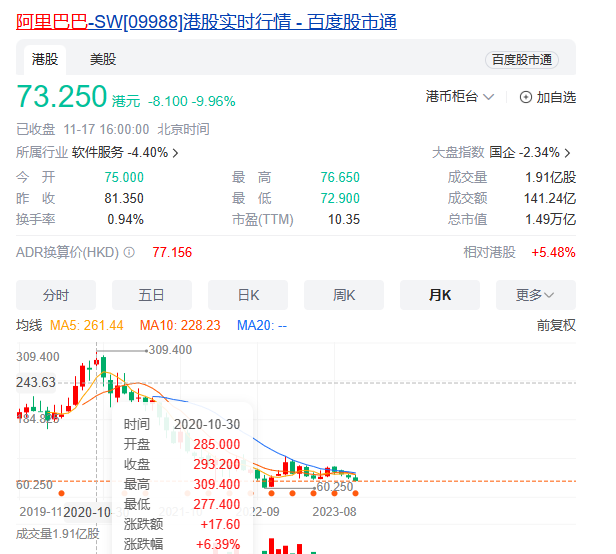Switch to the 港股 tab
616x554 pixels.
coord(45,60)
